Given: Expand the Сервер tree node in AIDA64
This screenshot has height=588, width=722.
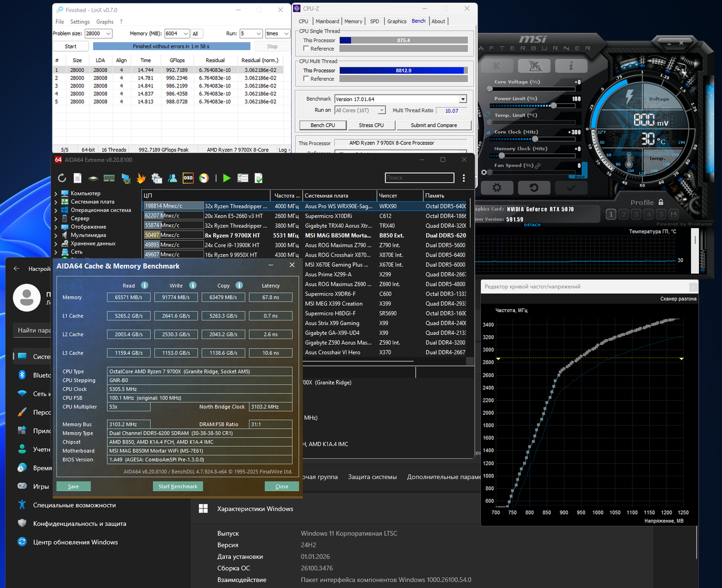Looking at the screenshot, I should [x=56, y=218].
